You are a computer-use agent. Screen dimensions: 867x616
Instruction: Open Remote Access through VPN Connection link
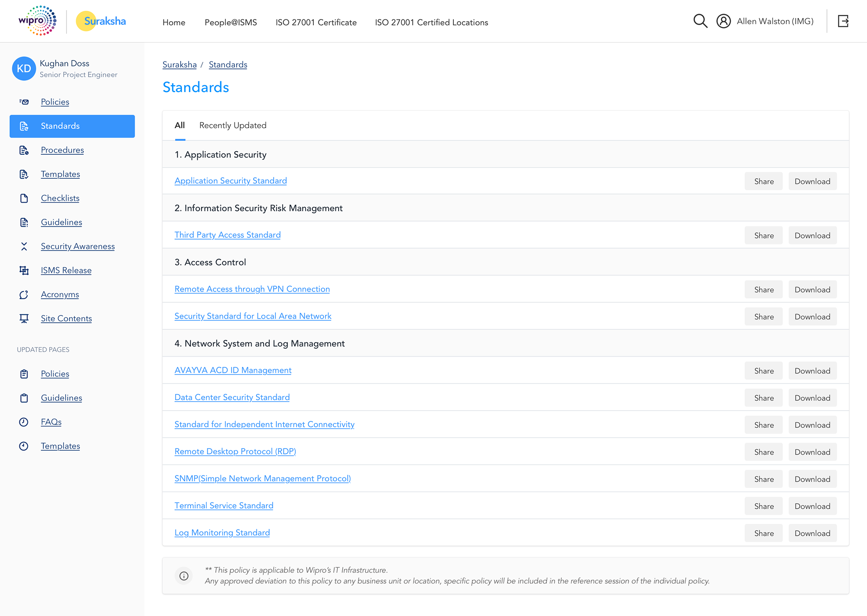pyautogui.click(x=252, y=289)
